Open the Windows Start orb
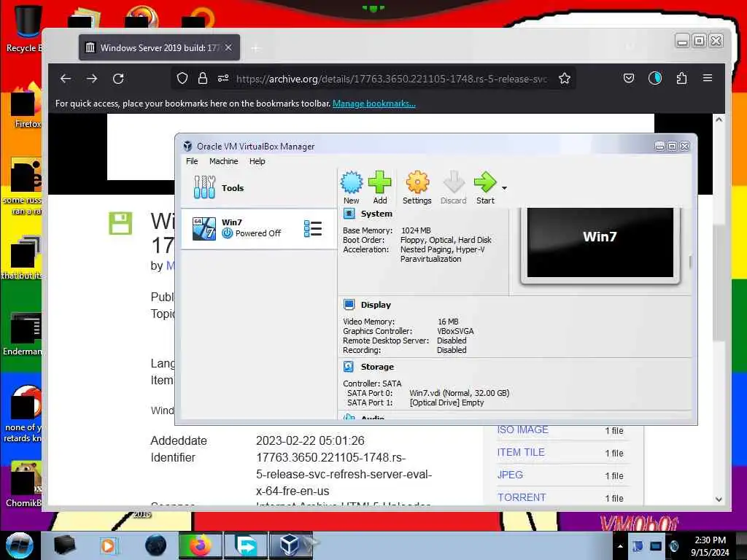 pos(20,545)
